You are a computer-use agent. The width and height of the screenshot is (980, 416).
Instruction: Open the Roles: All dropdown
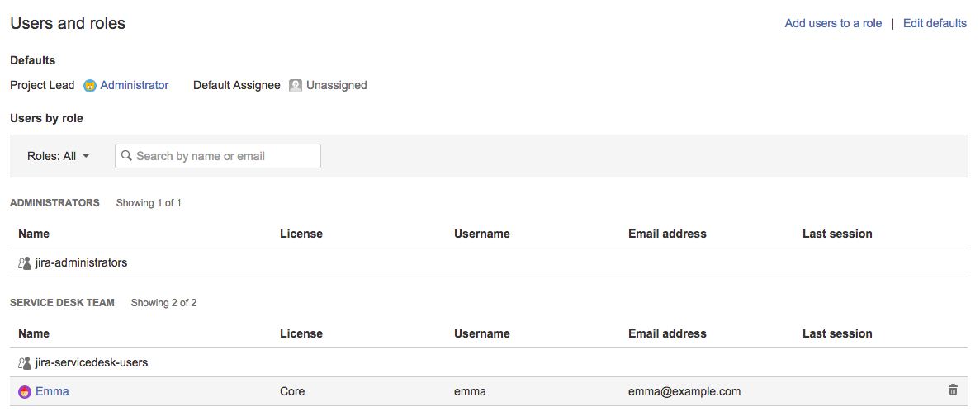click(58, 156)
